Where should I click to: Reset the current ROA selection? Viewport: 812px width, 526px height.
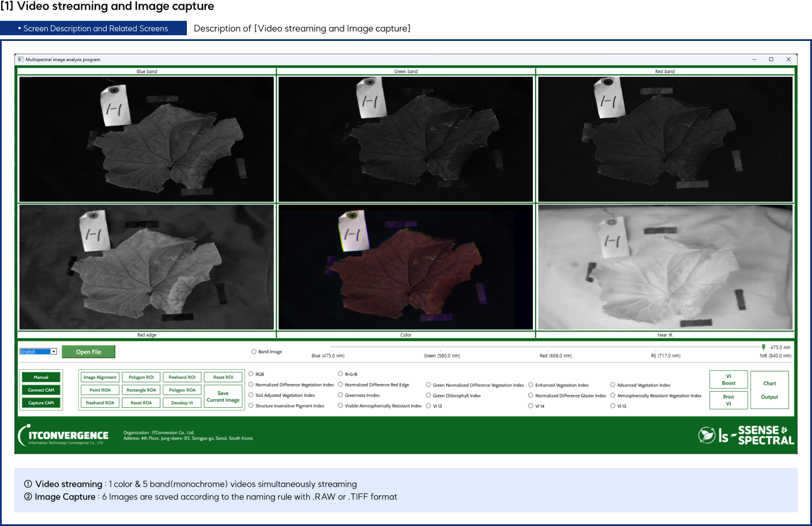141,402
